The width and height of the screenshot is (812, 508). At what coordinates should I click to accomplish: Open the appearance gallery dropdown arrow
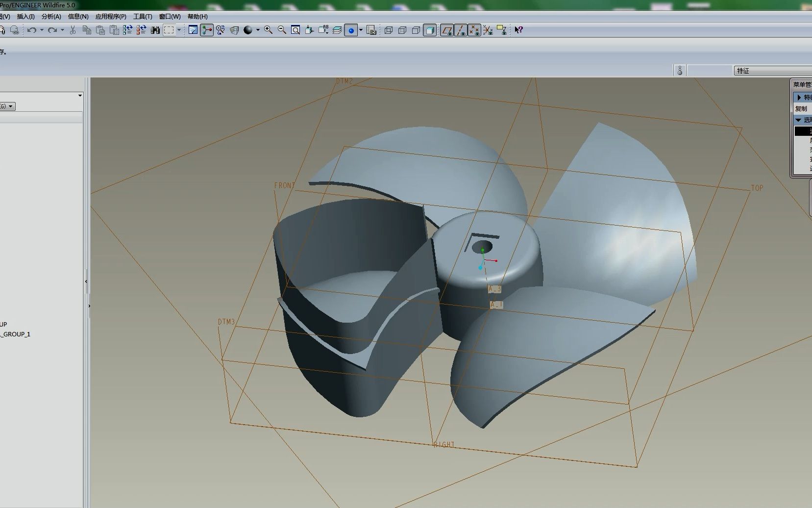coord(258,30)
